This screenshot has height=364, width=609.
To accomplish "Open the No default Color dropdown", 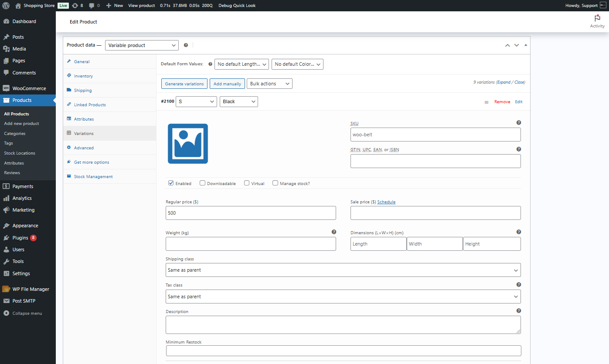I will 297,64.
